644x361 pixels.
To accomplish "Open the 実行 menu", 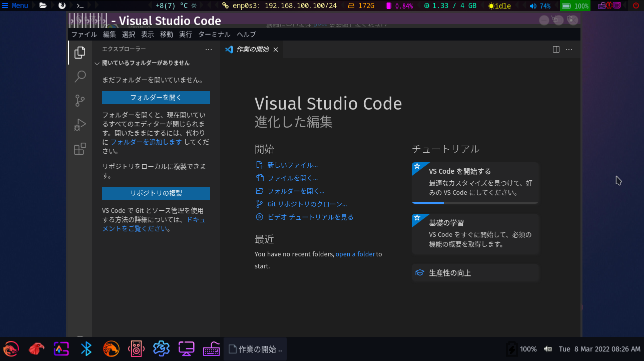I will click(x=186, y=35).
